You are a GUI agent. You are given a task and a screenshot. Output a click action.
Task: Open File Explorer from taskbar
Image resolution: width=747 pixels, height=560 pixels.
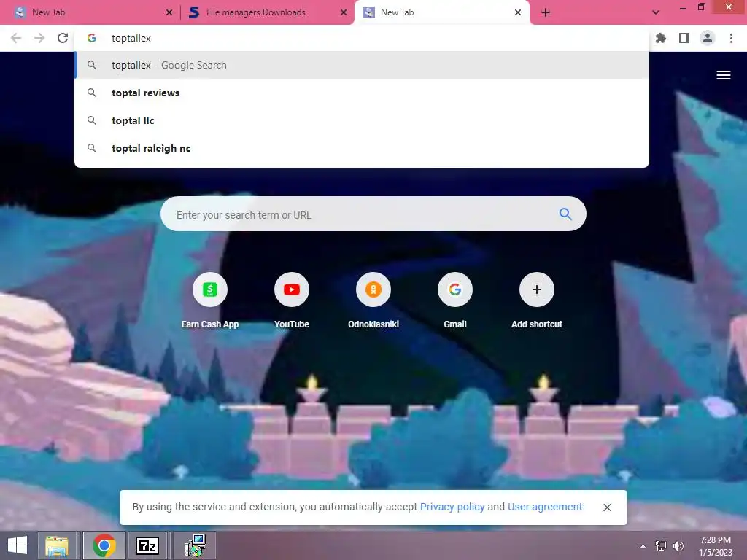tap(57, 545)
